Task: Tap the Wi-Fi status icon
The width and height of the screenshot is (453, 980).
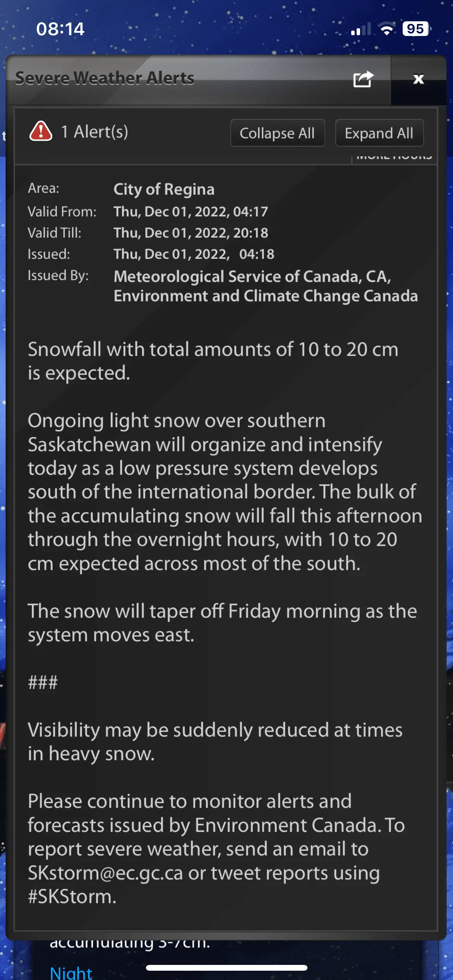Action: pyautogui.click(x=386, y=29)
